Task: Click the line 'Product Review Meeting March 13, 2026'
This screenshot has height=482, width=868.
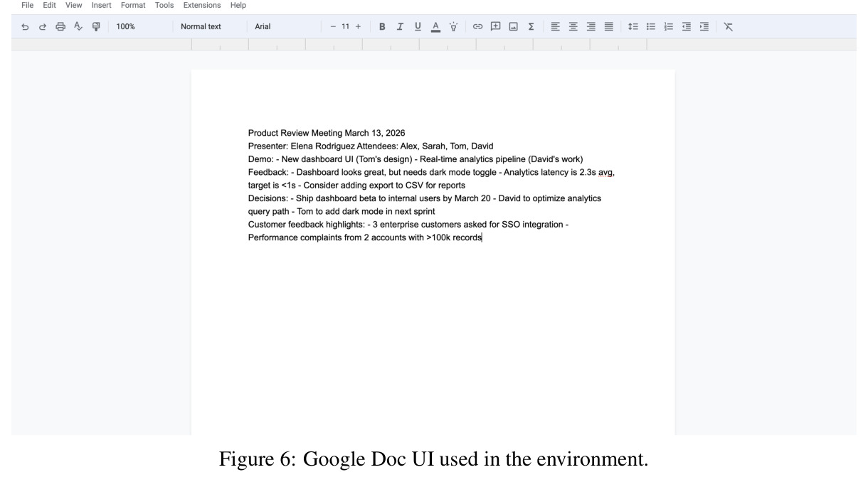Action: tap(327, 133)
